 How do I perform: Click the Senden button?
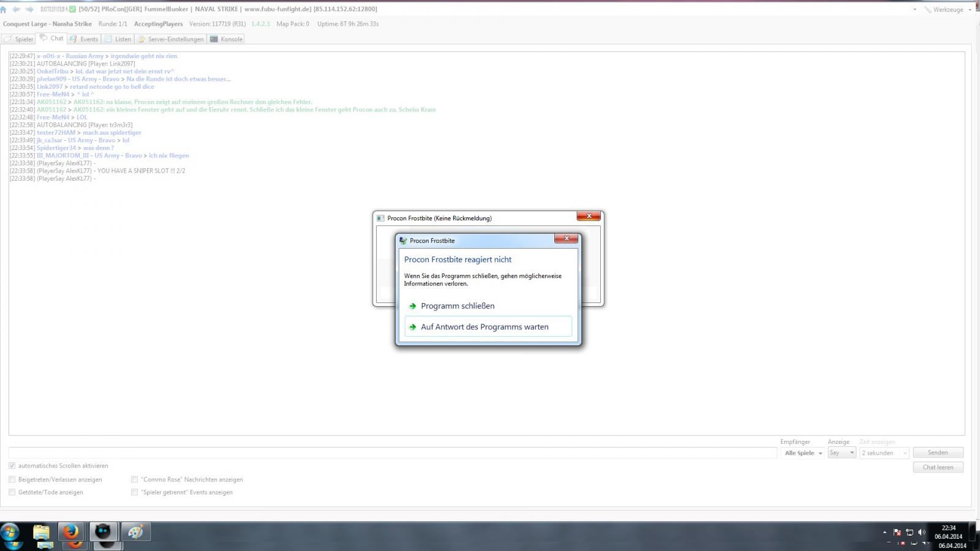tap(938, 452)
